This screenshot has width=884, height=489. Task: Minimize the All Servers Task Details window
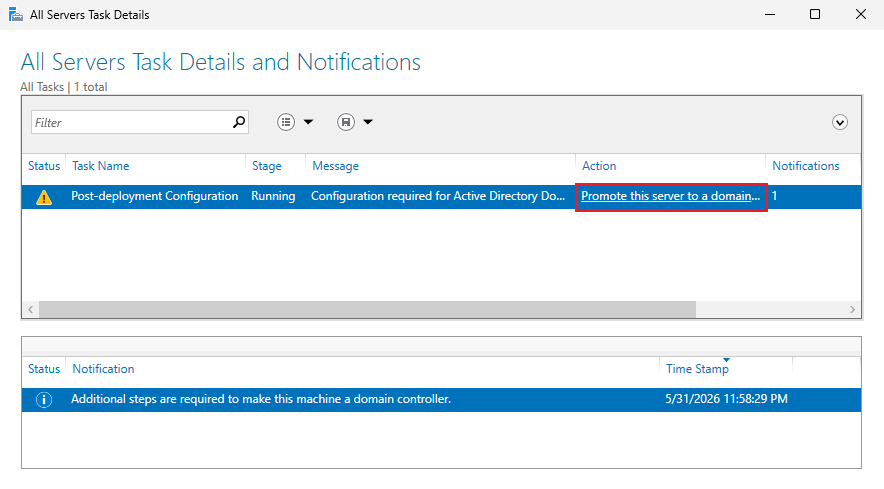point(770,14)
